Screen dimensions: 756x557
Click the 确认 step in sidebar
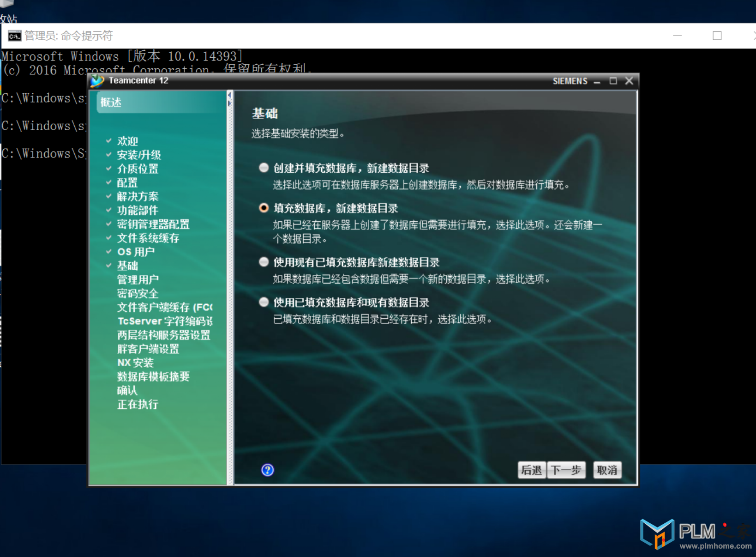tap(127, 390)
